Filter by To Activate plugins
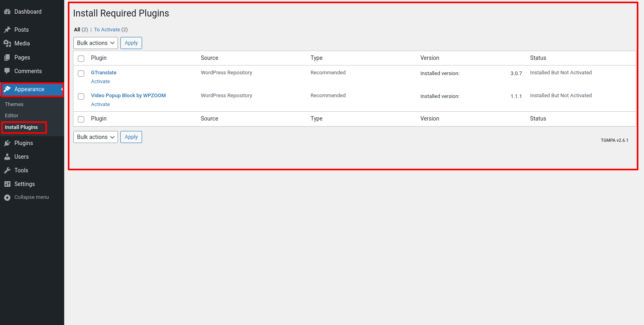The image size is (644, 325). coord(107,30)
